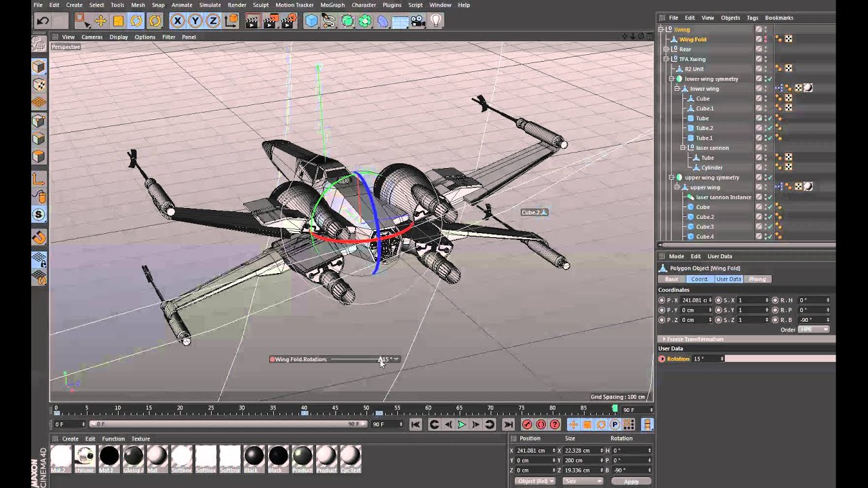This screenshot has width=868, height=488.
Task: Activate the Scale tool in top toolbar
Action: click(118, 21)
